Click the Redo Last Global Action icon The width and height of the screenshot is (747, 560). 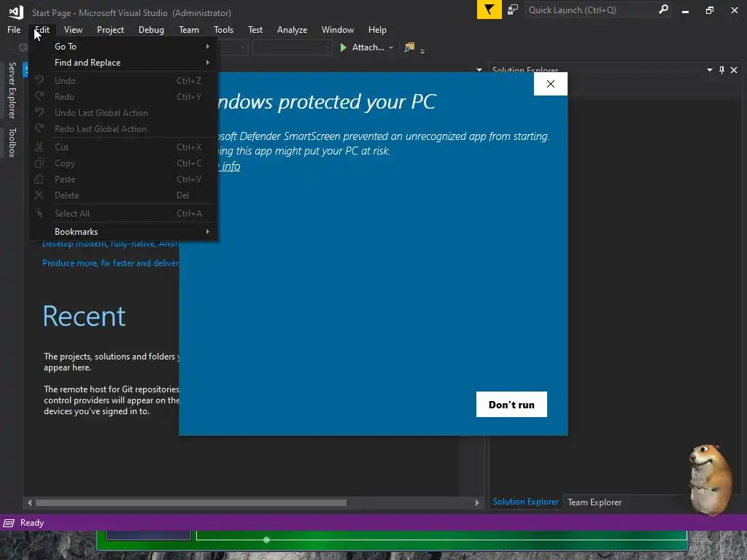(x=39, y=129)
